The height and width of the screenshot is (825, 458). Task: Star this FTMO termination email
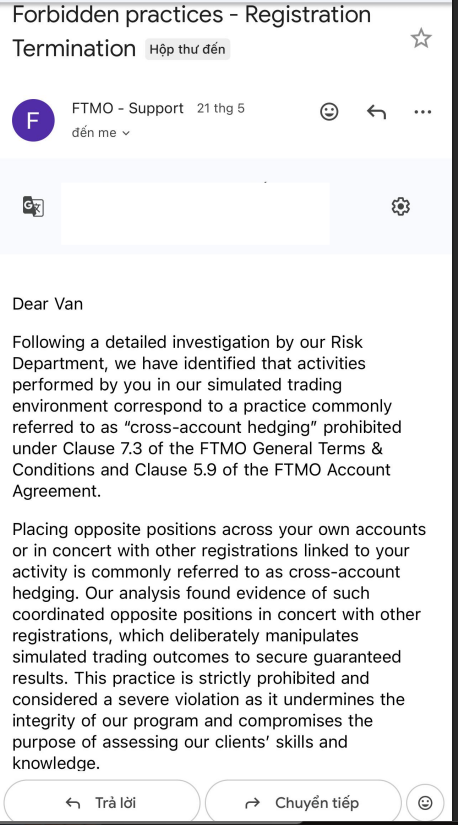pos(421,38)
